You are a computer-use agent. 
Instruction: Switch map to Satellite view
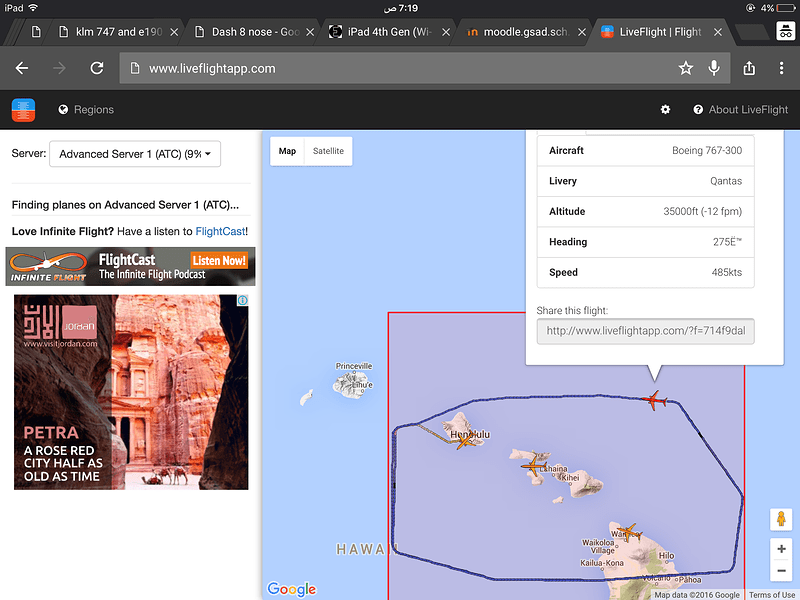tap(328, 151)
